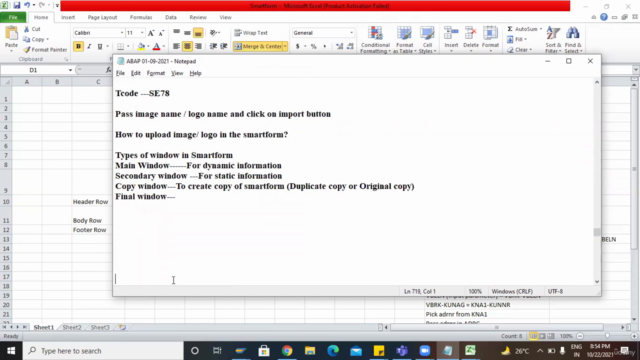Toggle Align Text Right

coord(198,47)
